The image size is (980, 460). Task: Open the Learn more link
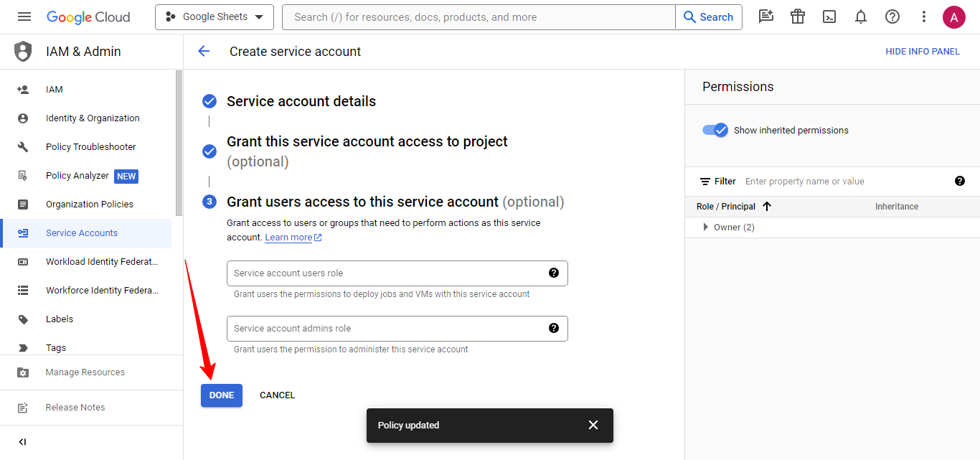point(288,238)
